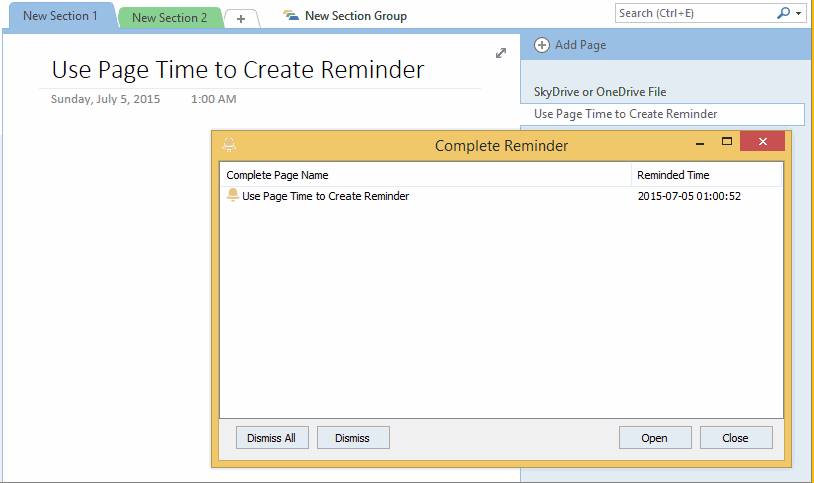Close the Complete Reminder dialog with X
Image resolution: width=814 pixels, height=483 pixels.
pos(762,141)
